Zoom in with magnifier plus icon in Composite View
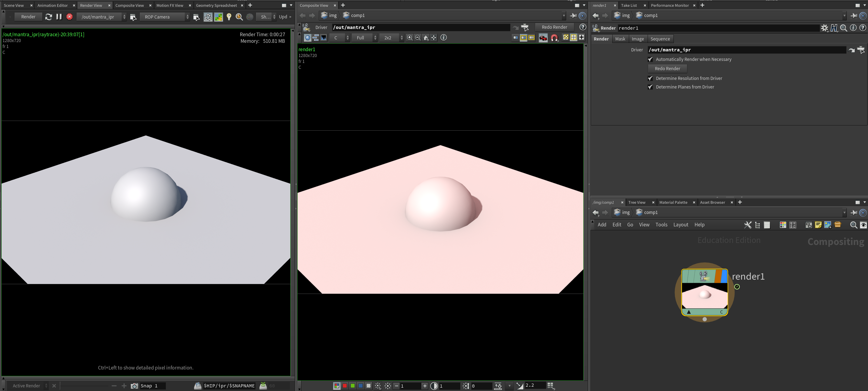The height and width of the screenshot is (391, 868). [x=410, y=38]
